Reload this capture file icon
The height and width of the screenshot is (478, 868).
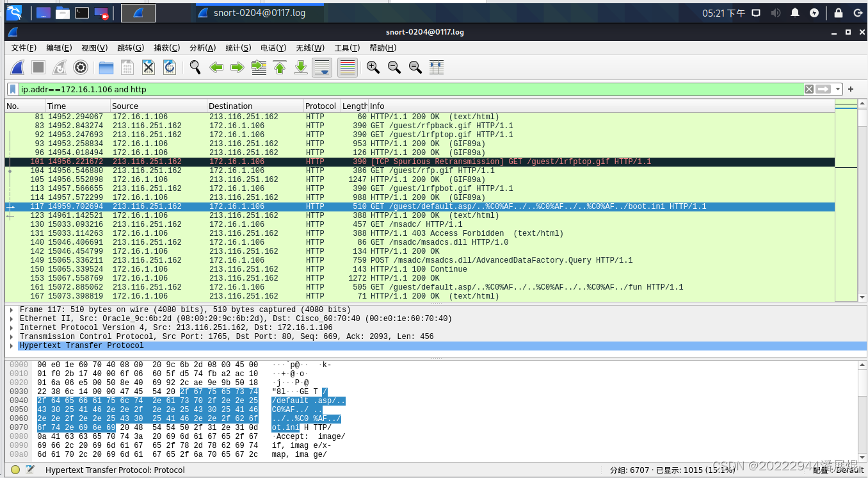pyautogui.click(x=170, y=67)
